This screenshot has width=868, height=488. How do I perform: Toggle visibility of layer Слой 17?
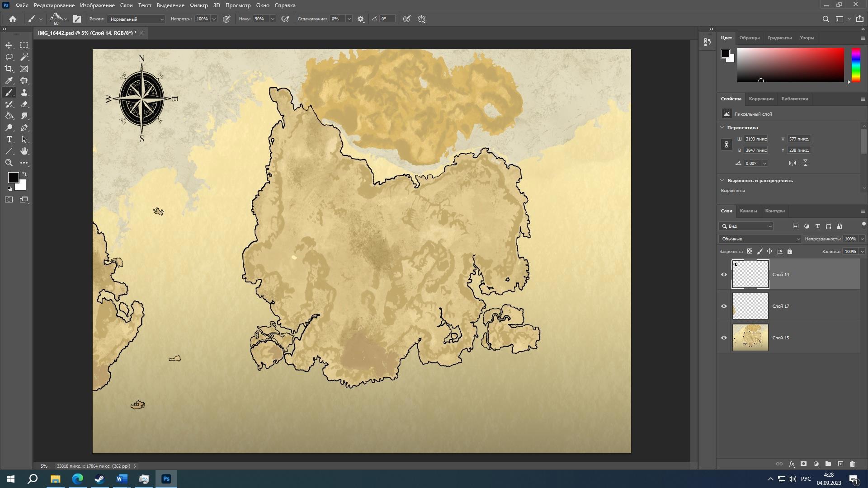pos(724,306)
